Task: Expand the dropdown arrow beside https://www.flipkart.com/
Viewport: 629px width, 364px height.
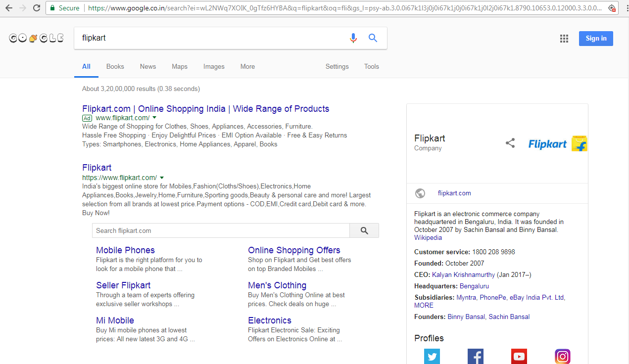Action: tap(162, 178)
